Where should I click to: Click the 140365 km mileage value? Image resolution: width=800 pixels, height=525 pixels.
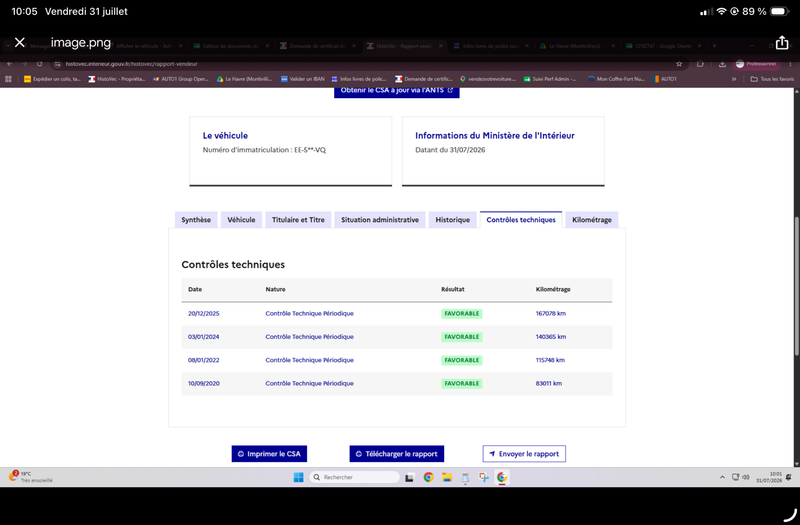[551, 337]
